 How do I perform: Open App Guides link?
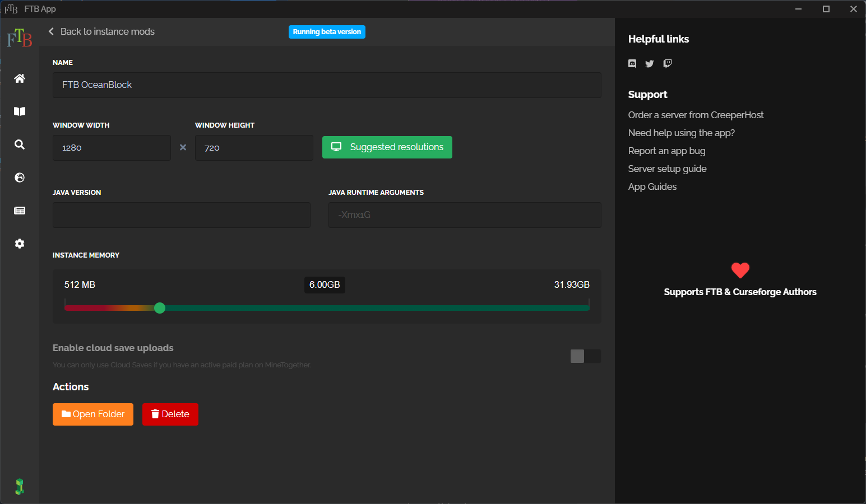(x=652, y=186)
